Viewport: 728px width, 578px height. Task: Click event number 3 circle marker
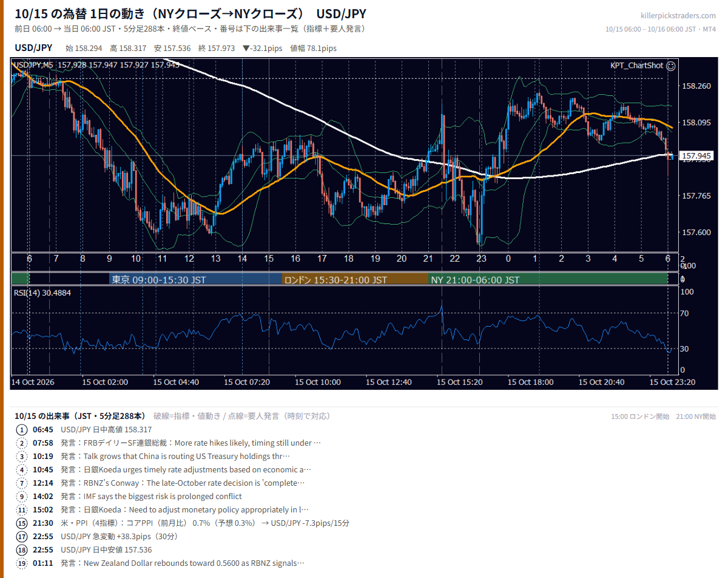point(22,456)
